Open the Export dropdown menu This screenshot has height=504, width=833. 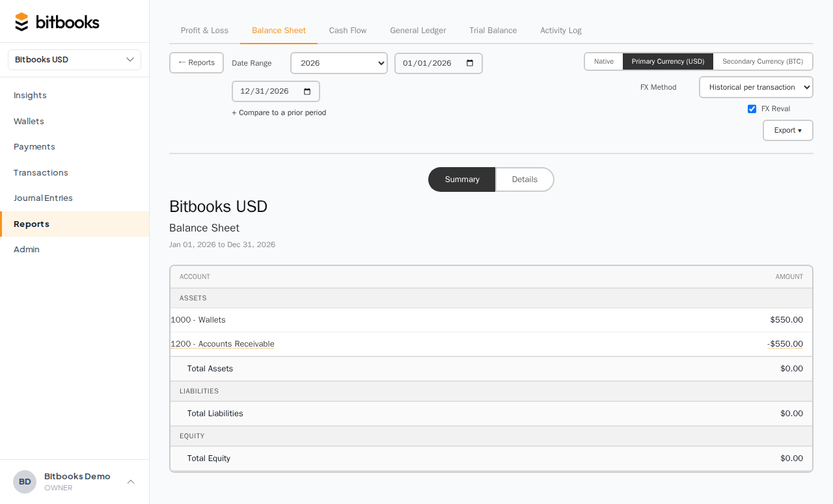click(788, 130)
